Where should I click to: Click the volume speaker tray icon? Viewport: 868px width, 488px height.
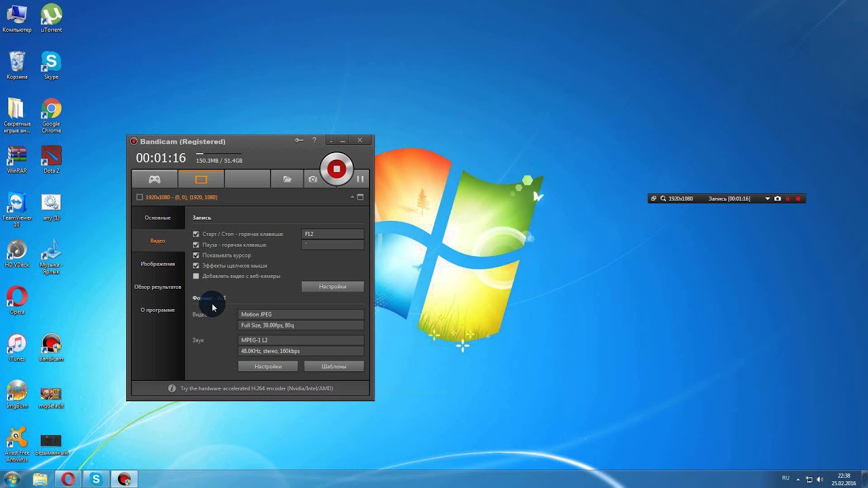820,479
